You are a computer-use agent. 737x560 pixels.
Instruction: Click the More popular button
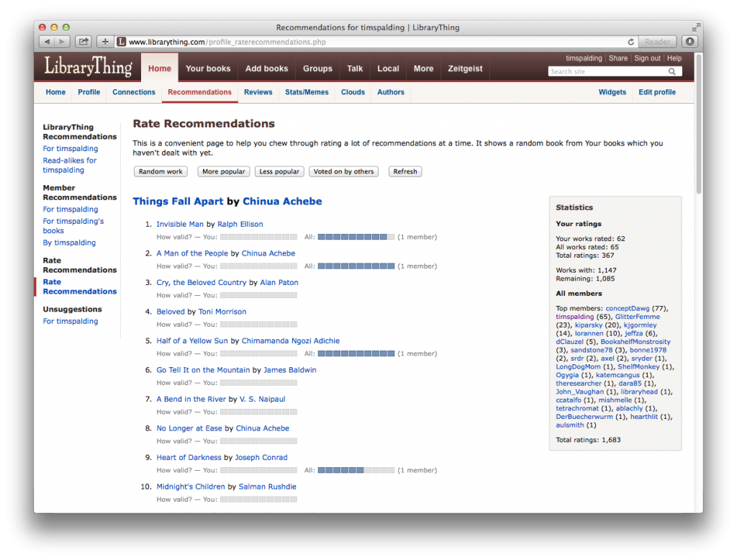pos(224,171)
